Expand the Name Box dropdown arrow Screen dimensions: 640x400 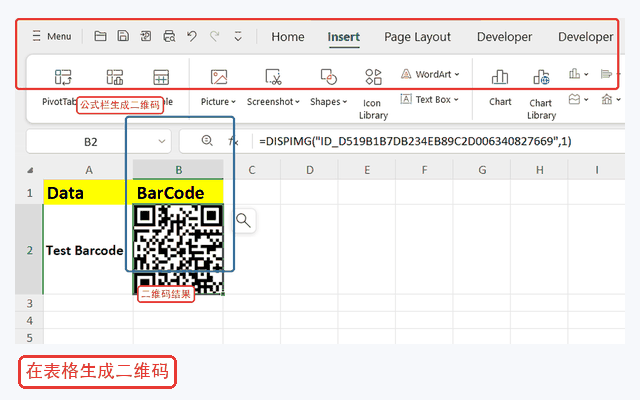(162, 142)
